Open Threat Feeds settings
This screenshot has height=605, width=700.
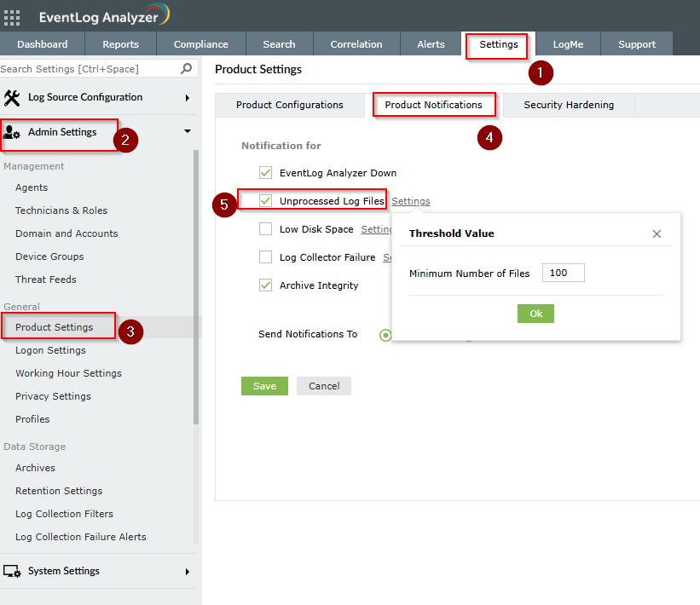point(45,279)
